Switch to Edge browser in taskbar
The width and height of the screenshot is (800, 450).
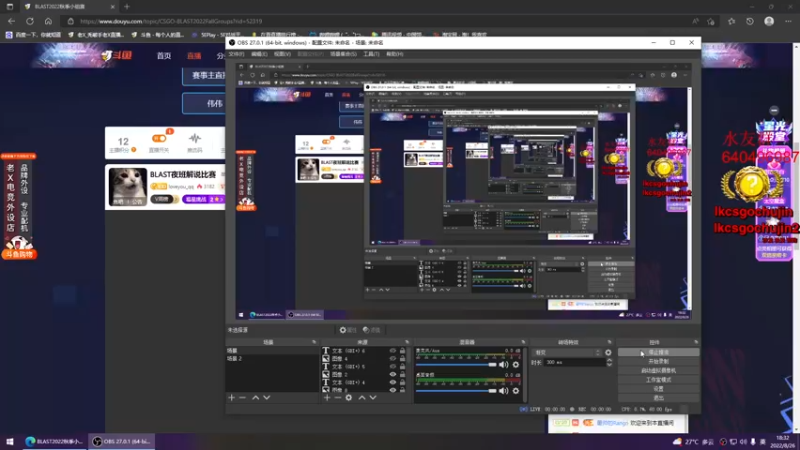54,441
